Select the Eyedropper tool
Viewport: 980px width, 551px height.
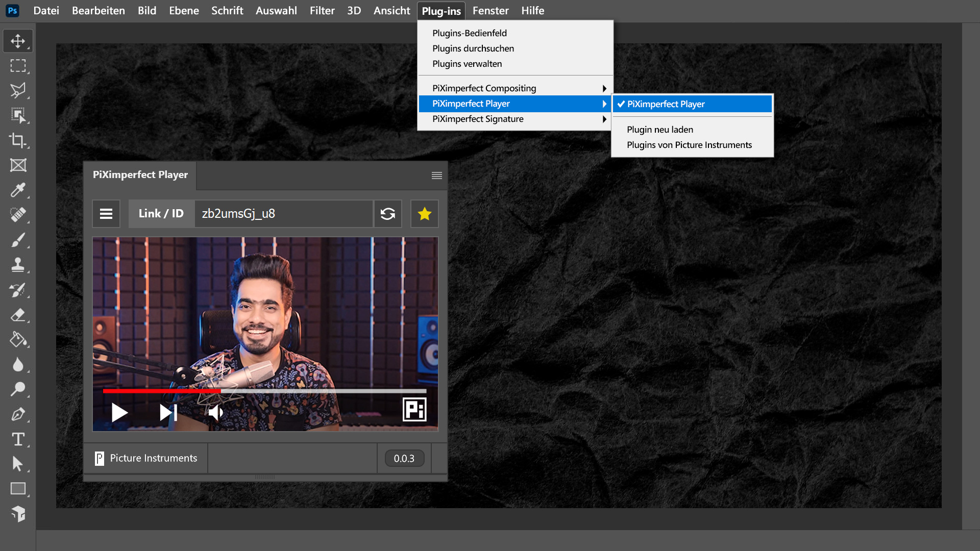click(x=18, y=190)
